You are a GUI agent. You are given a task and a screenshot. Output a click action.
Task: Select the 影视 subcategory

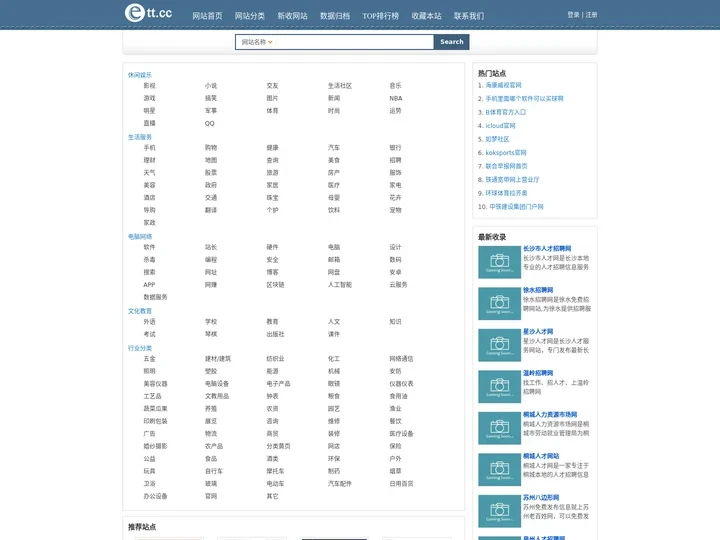149,86
